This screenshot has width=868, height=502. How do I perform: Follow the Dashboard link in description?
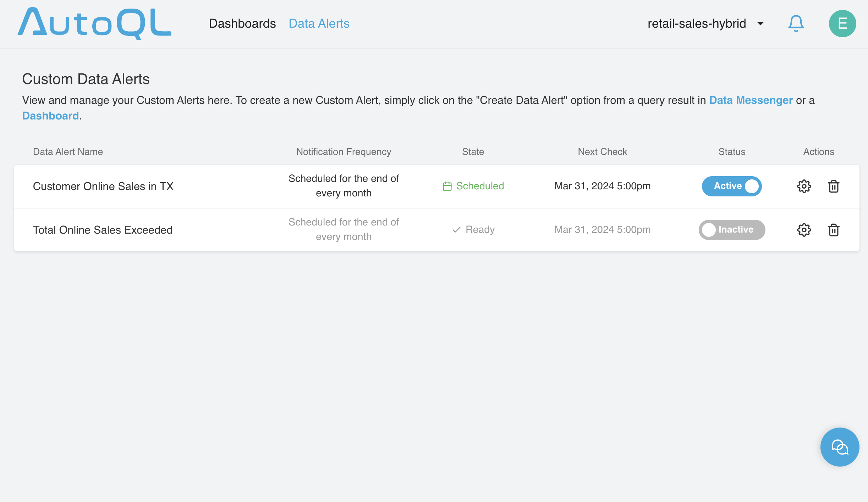(50, 116)
